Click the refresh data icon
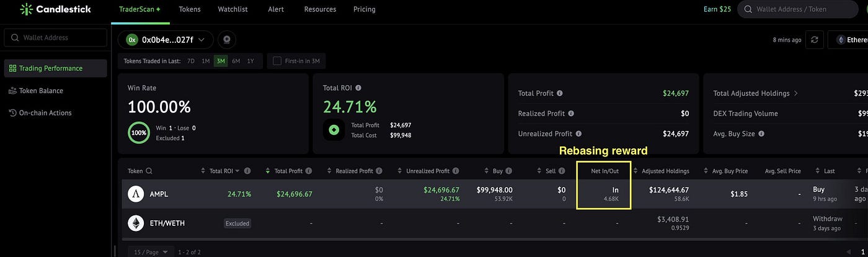868x257 pixels. tap(815, 40)
